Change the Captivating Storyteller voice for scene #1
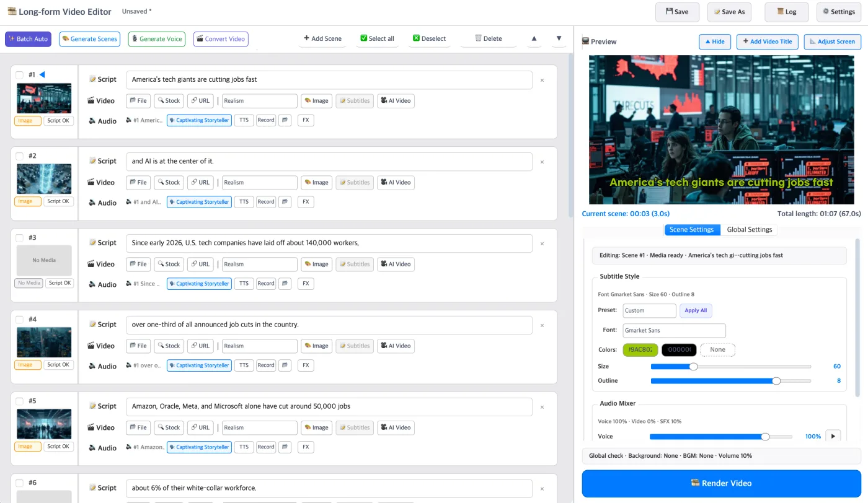This screenshot has height=503, width=868. pos(199,120)
